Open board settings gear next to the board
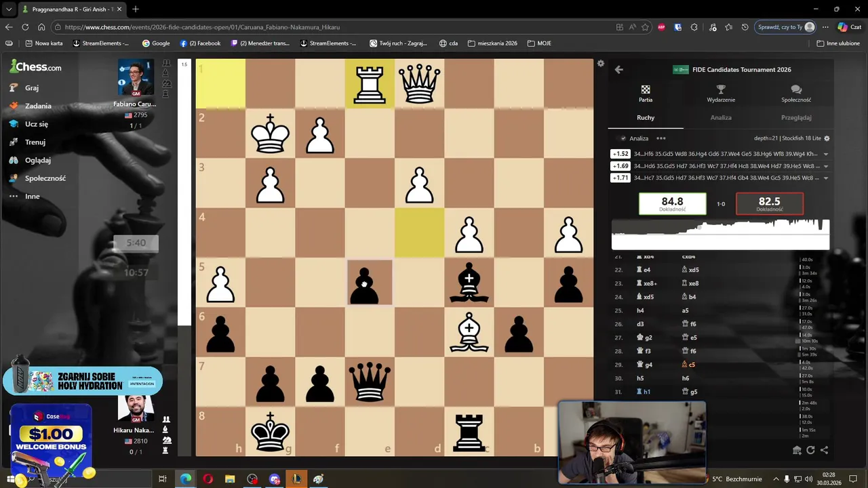The width and height of the screenshot is (868, 488). [600, 64]
